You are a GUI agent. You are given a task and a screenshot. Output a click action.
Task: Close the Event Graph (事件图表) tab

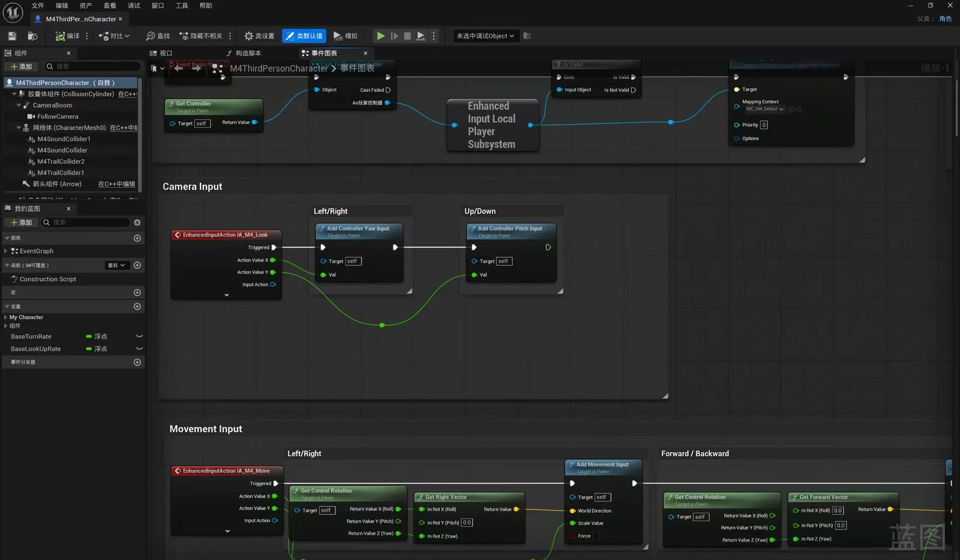(x=365, y=53)
